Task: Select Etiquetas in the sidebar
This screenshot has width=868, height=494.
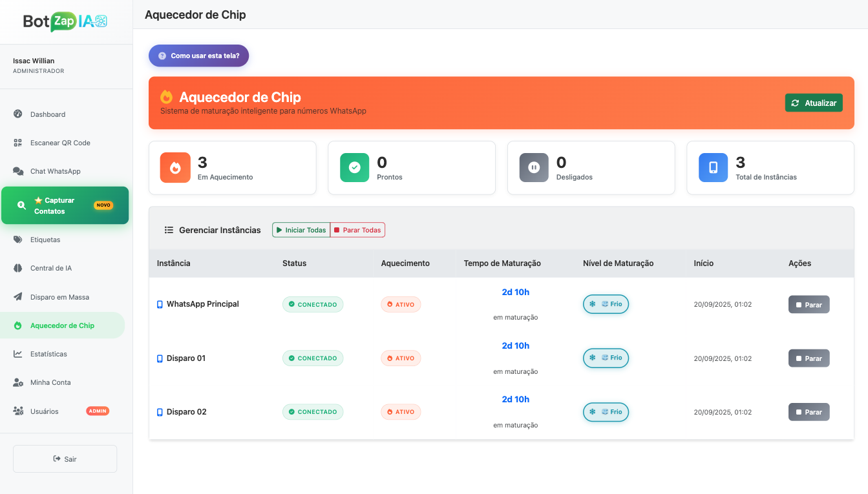Action: pos(45,240)
